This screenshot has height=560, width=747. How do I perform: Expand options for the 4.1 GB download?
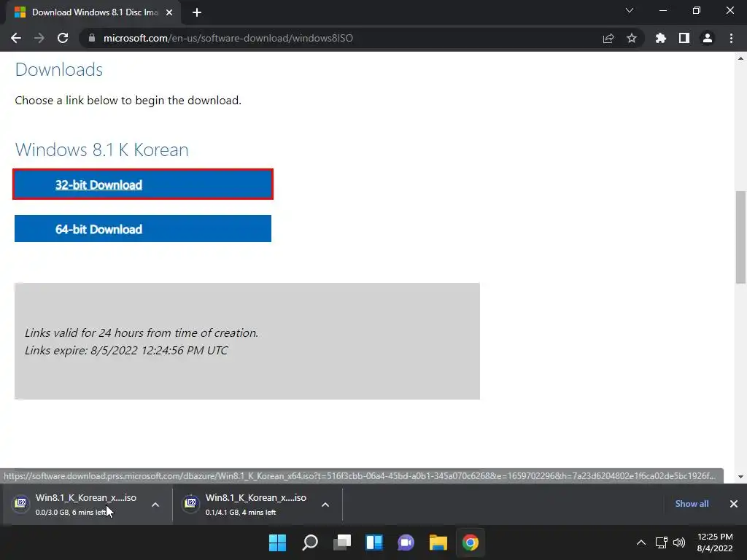pos(325,505)
